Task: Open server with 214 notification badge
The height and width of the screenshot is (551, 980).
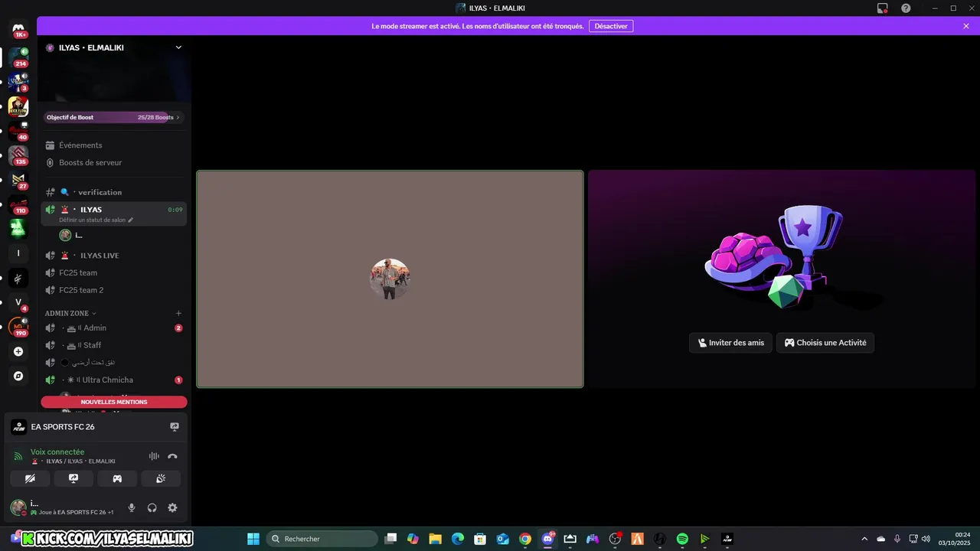Action: 18,57
